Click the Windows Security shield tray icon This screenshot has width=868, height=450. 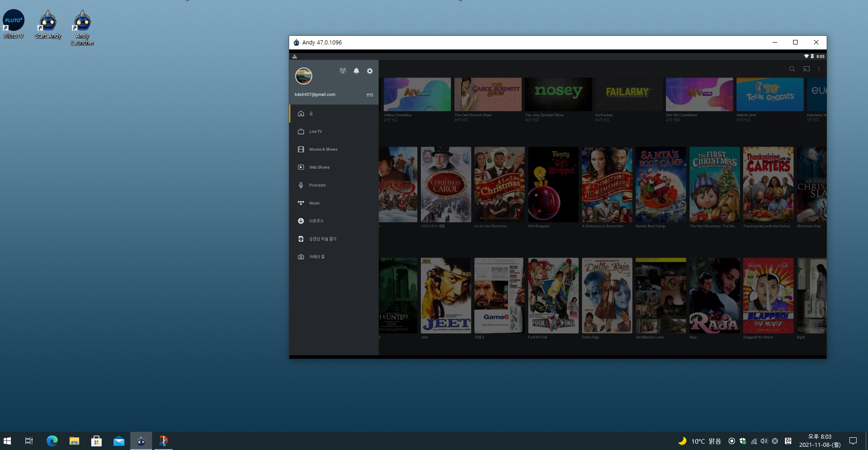[743, 441]
